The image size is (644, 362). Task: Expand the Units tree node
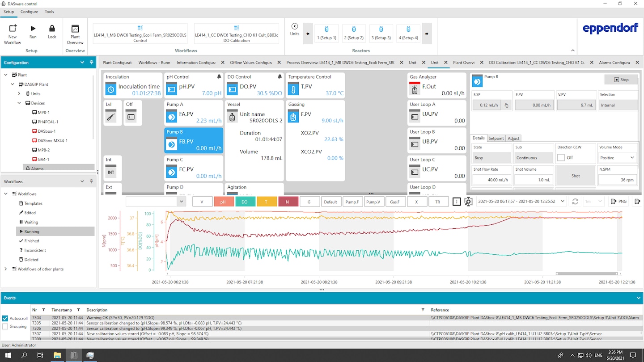click(19, 94)
